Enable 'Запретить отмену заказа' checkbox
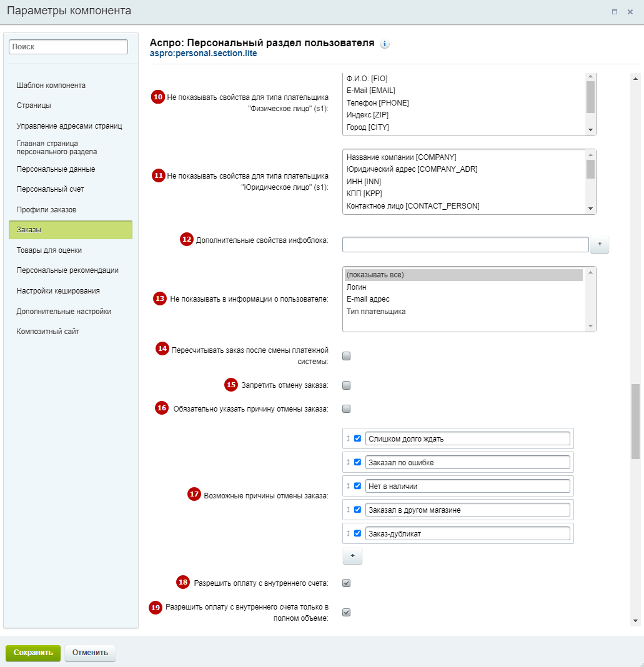The height and width of the screenshot is (667, 644). coord(346,385)
